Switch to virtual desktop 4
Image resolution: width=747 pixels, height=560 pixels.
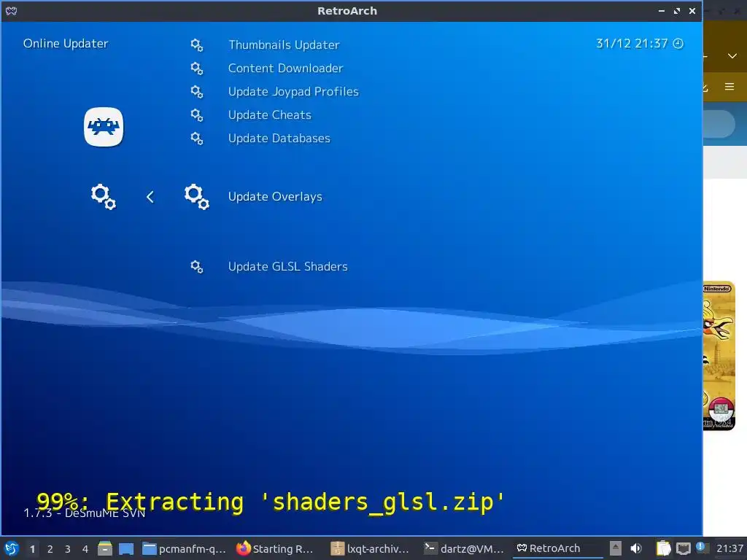pyautogui.click(x=85, y=549)
